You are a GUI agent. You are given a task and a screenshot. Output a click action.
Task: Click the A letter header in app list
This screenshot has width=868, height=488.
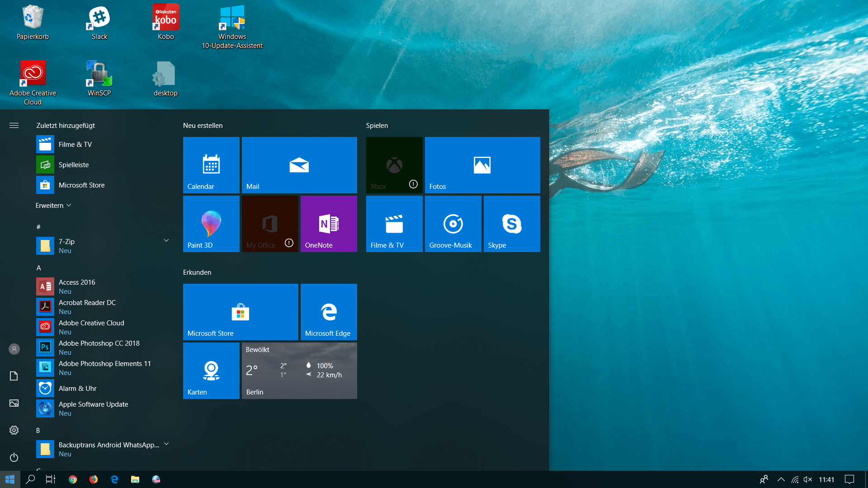coord(38,267)
